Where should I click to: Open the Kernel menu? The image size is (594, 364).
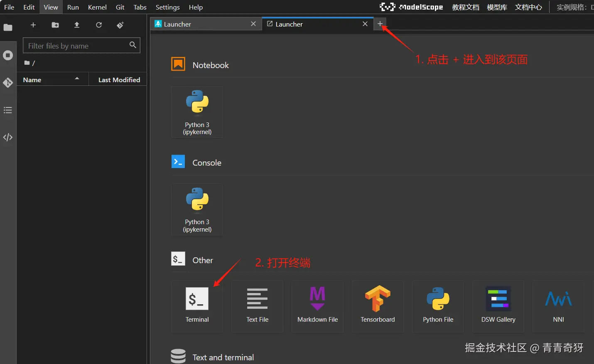pos(97,7)
